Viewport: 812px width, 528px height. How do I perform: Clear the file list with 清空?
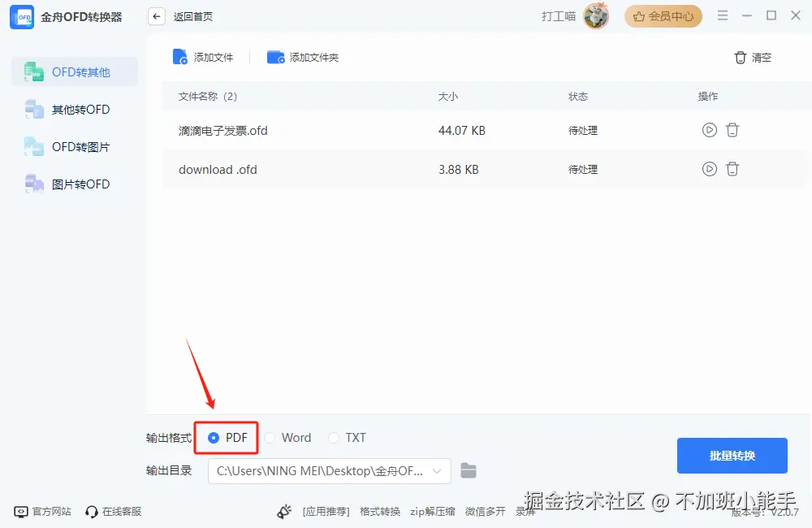[x=753, y=58]
